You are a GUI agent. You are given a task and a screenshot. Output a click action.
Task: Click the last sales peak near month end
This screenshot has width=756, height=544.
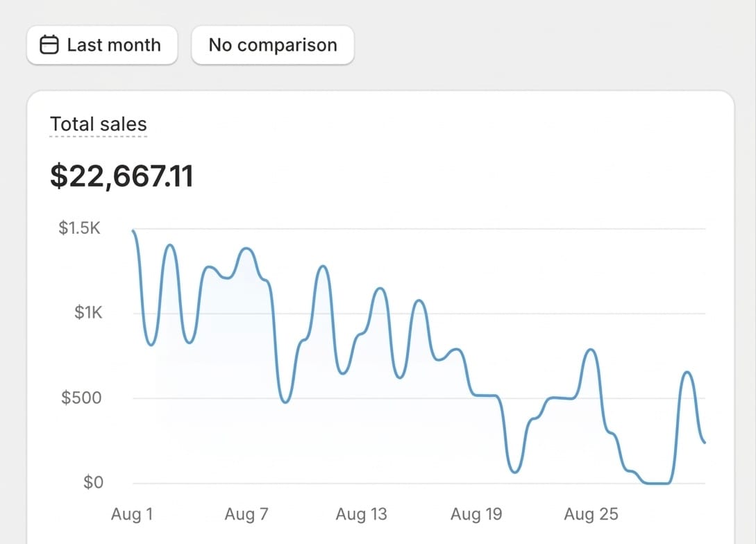coord(687,373)
